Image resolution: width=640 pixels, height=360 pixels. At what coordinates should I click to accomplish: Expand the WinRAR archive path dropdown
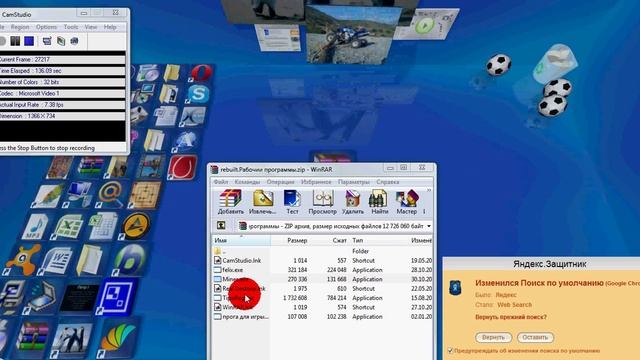pos(429,226)
